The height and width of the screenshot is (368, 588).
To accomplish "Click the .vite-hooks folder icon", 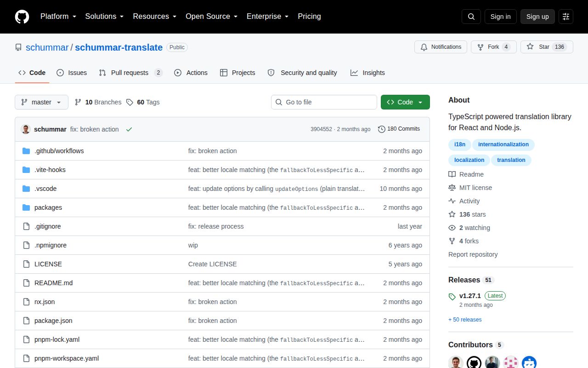I will point(26,170).
